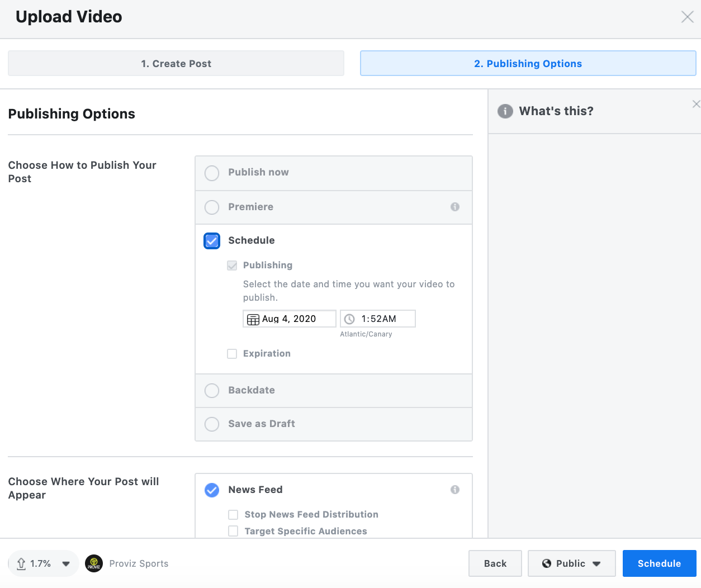
Task: Choose the Save as Draft option
Action: (212, 424)
